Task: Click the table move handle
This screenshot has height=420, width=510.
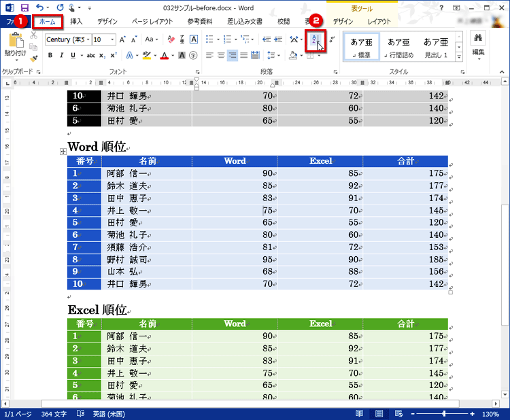Action: click(x=63, y=152)
